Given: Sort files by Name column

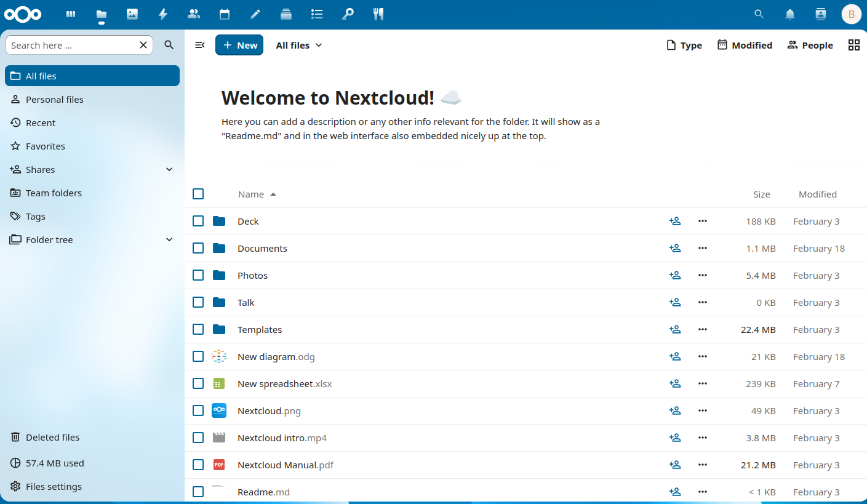Looking at the screenshot, I should tap(257, 194).
